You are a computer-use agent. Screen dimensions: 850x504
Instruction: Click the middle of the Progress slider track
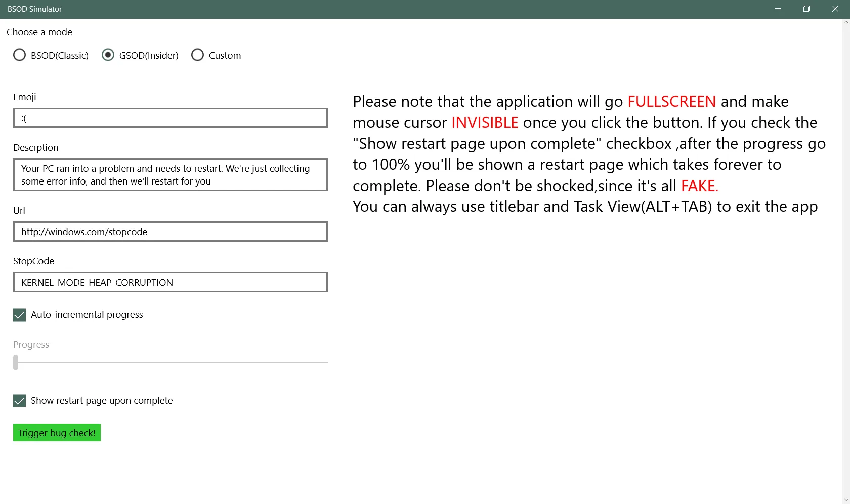point(171,362)
